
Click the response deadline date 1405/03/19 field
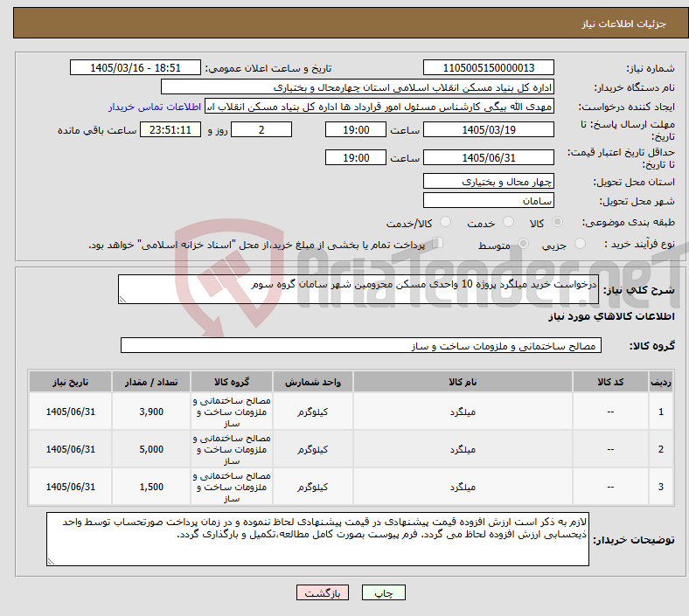click(488, 129)
